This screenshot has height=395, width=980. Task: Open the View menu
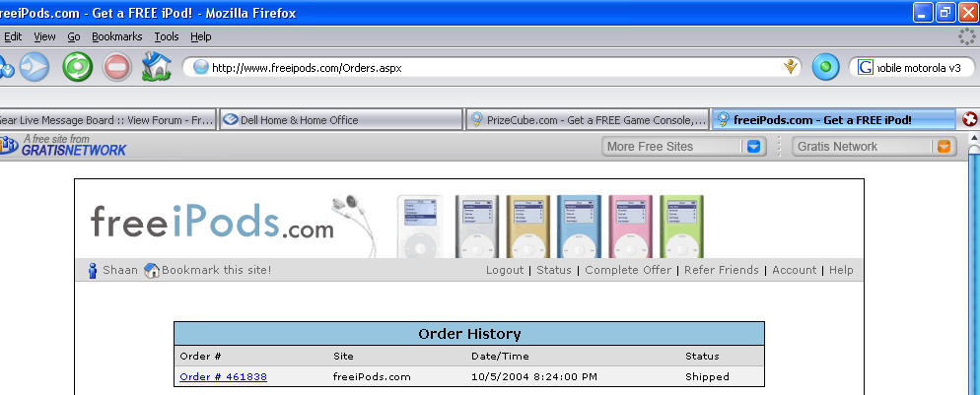[44, 36]
